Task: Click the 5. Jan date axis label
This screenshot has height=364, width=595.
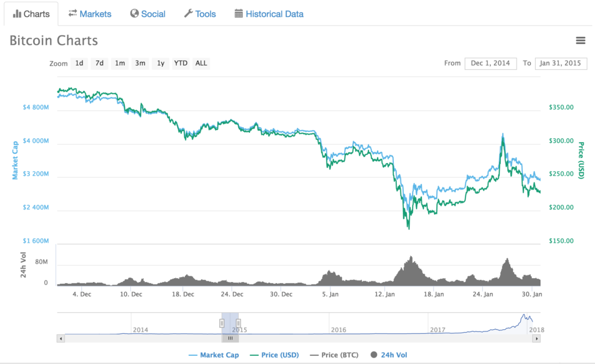Action: tap(331, 294)
